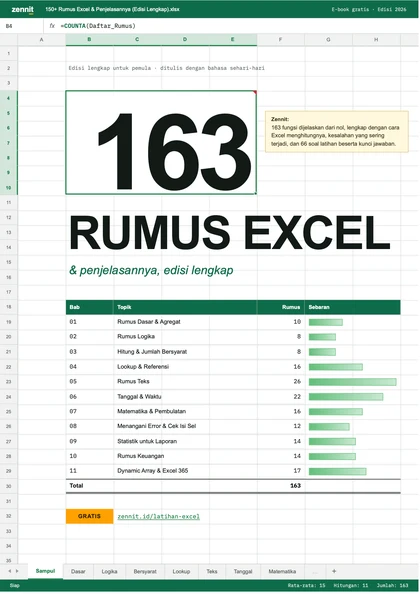Go to the Teks sheet tab
Screen dimensions: 420x594
tap(212, 571)
